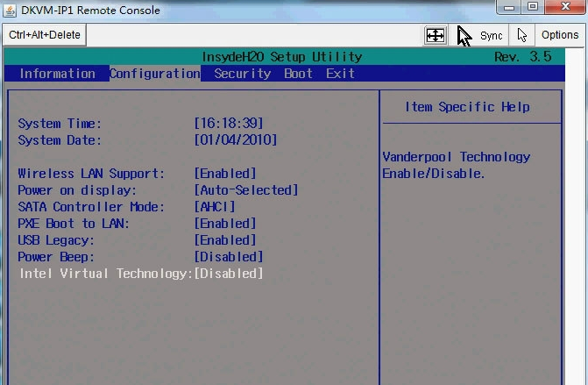Image resolution: width=588 pixels, height=385 pixels.
Task: Click the Rev. 3.5 version text
Action: [x=523, y=57]
